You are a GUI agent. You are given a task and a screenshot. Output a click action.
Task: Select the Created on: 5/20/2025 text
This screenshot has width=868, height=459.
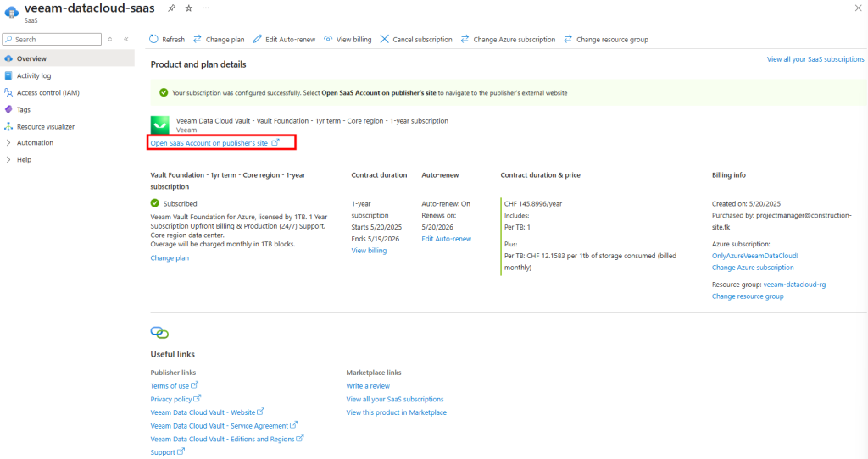click(x=746, y=203)
